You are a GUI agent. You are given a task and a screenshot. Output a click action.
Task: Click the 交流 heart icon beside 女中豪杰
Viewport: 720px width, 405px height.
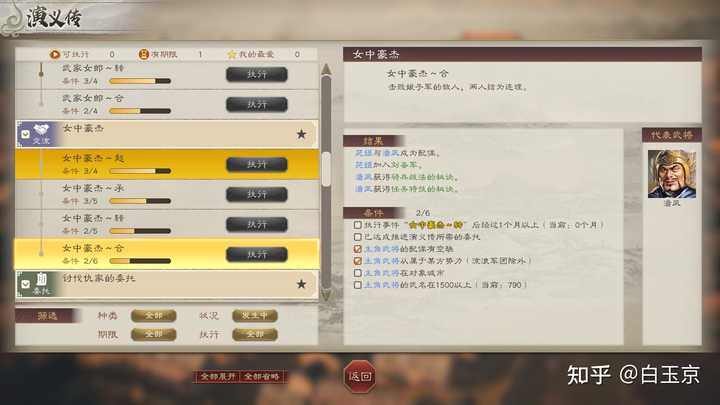tap(42, 130)
